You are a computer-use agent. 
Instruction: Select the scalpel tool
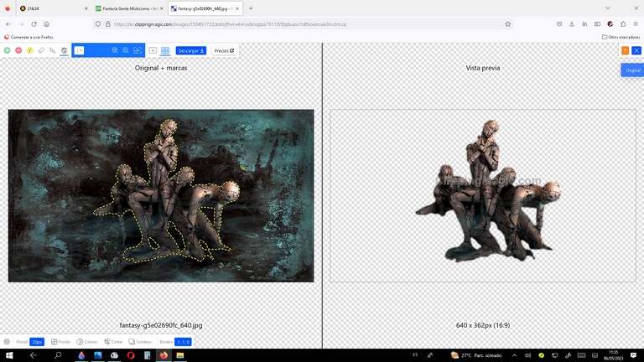click(x=53, y=50)
